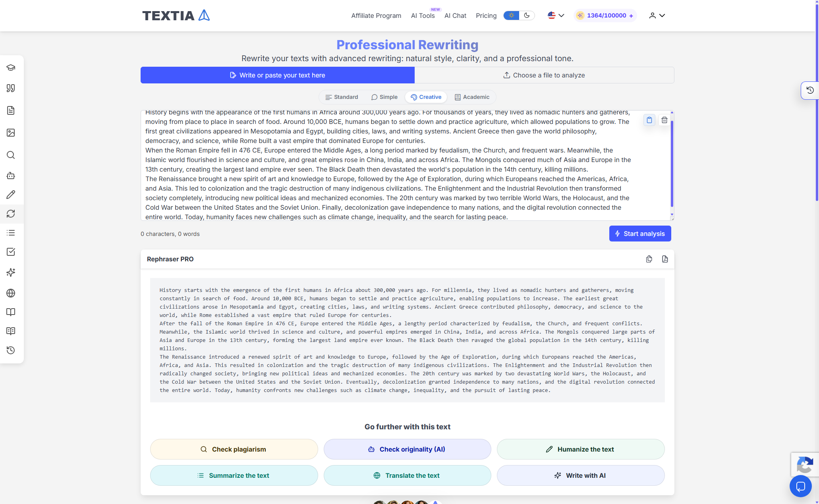This screenshot has height=504, width=819.
Task: Click the text area vertical scrollbar
Action: tap(672, 164)
